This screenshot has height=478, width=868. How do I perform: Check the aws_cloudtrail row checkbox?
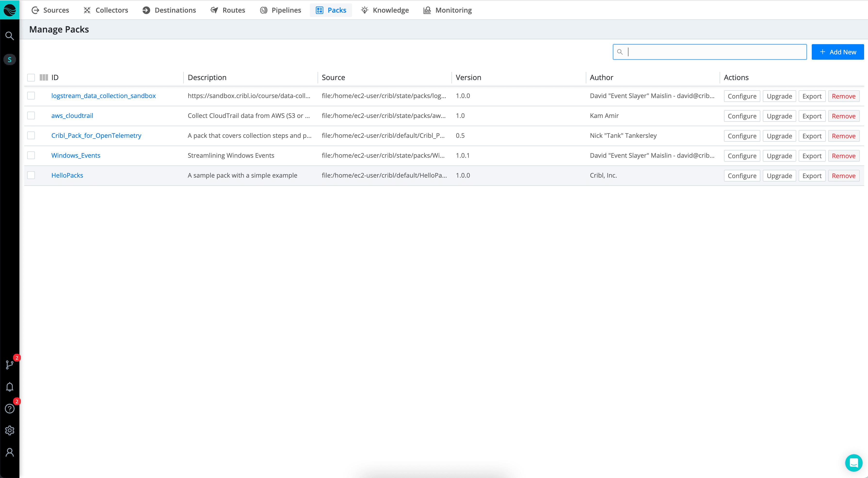click(31, 116)
